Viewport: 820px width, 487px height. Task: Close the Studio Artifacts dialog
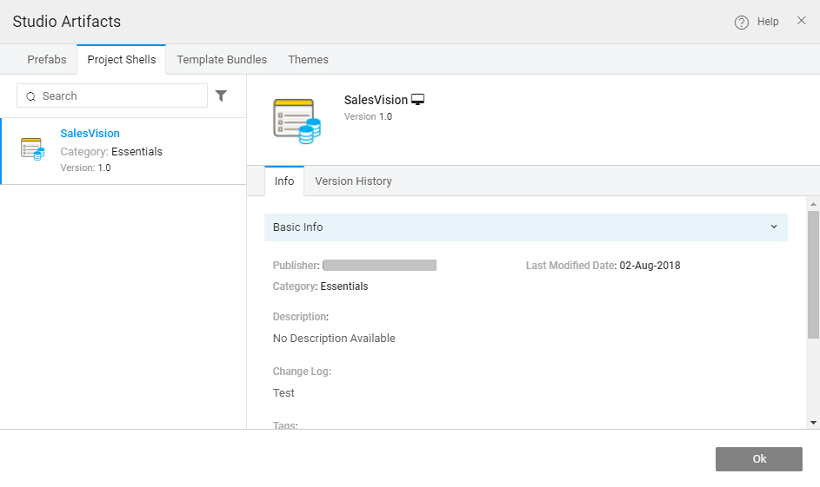point(801,21)
